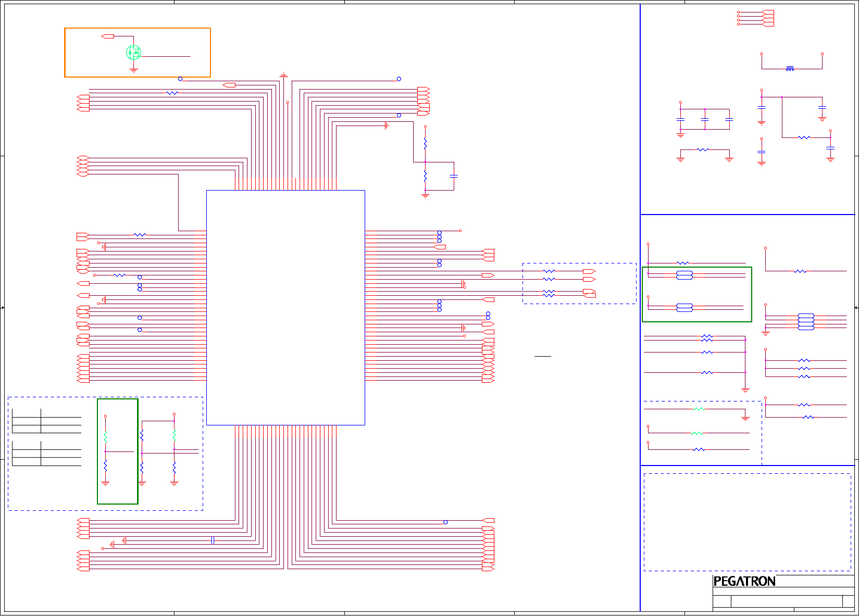Click the empty dashed notes box above the title block
Image resolution: width=859 pixels, height=616 pixels.
coord(747,522)
